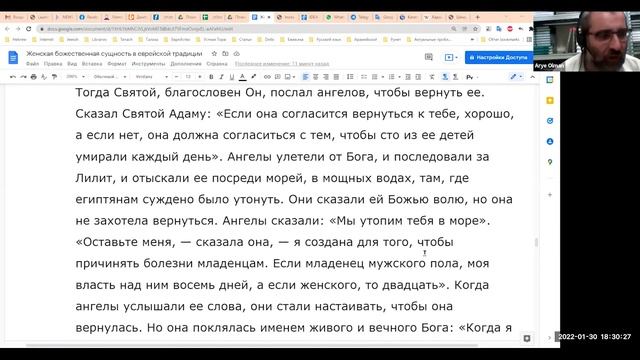Move document using the folder icon
The width and height of the screenshot is (640, 360).
[x=225, y=53]
